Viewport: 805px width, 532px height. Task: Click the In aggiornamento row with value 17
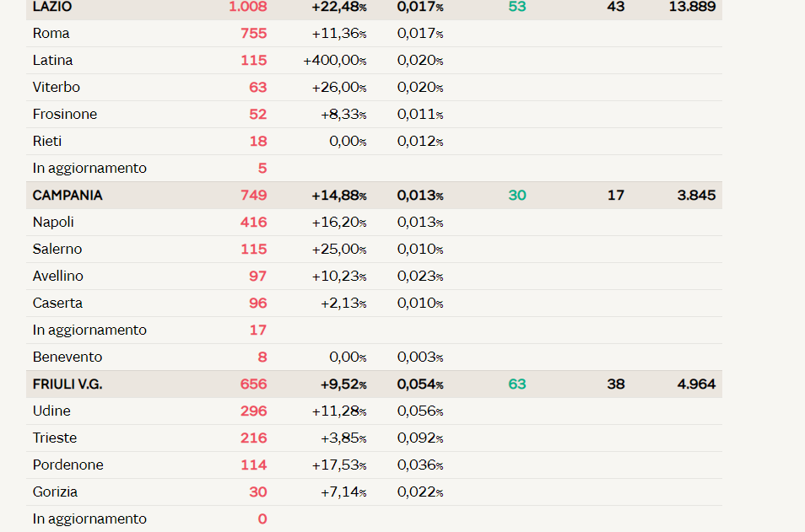375,330
